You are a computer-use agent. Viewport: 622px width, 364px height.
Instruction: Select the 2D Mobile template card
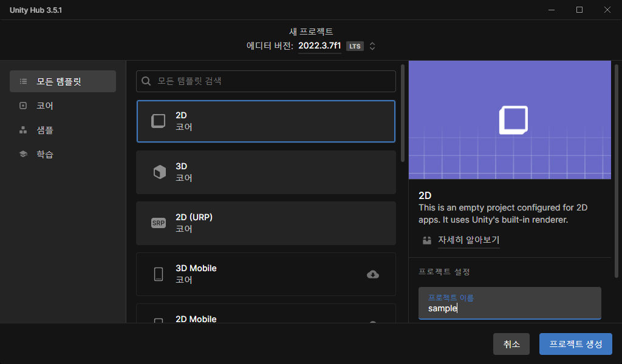tap(266, 314)
